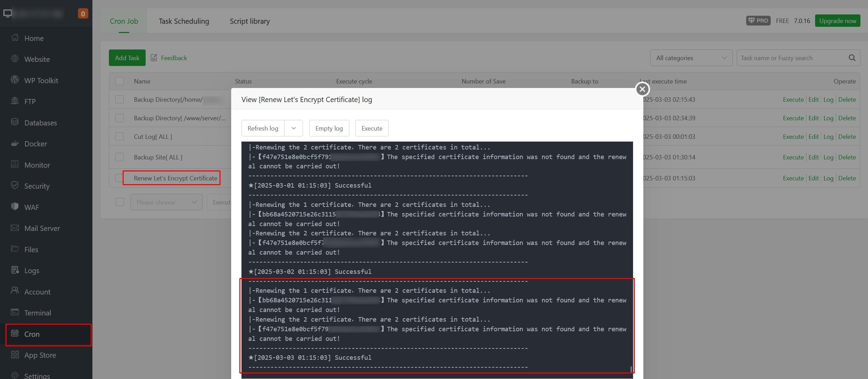The image size is (868, 379).
Task: Expand the All categories dropdown
Action: click(x=691, y=58)
